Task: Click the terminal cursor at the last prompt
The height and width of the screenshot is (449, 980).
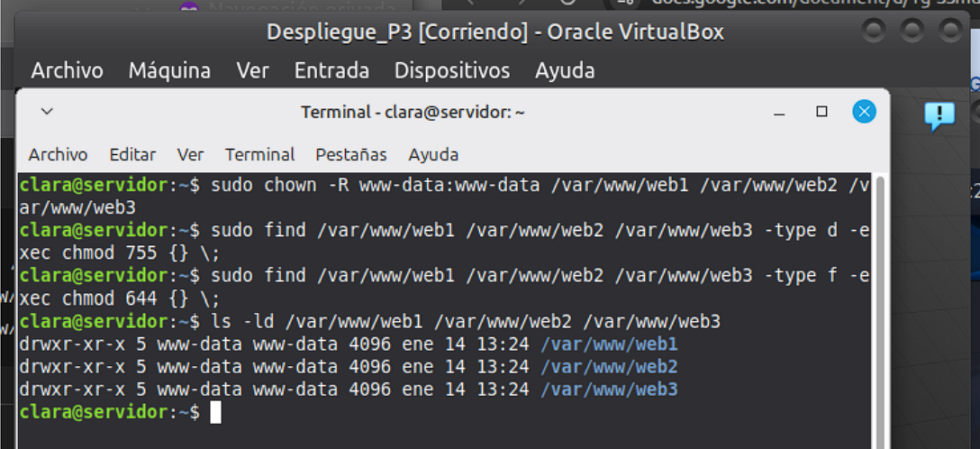Action: click(x=214, y=412)
